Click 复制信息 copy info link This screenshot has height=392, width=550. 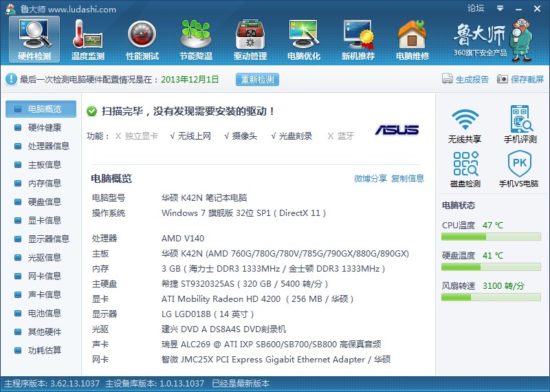(x=407, y=179)
